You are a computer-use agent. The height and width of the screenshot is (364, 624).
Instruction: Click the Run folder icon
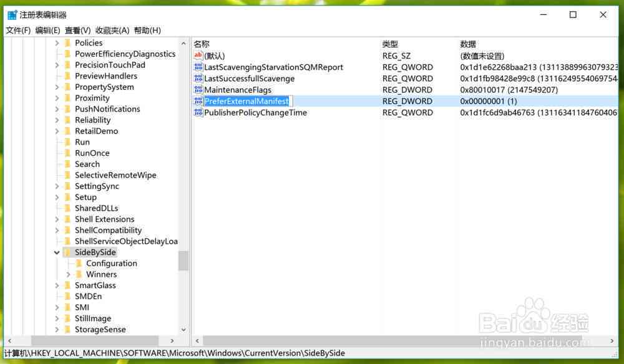coord(67,142)
